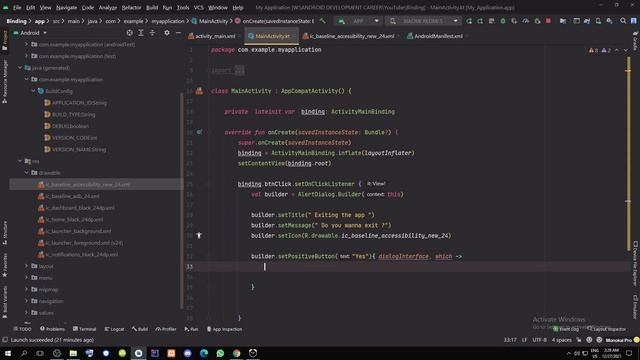Click the editor vertical scrollbar
Screen dimensions: 640x360
pos(628,154)
